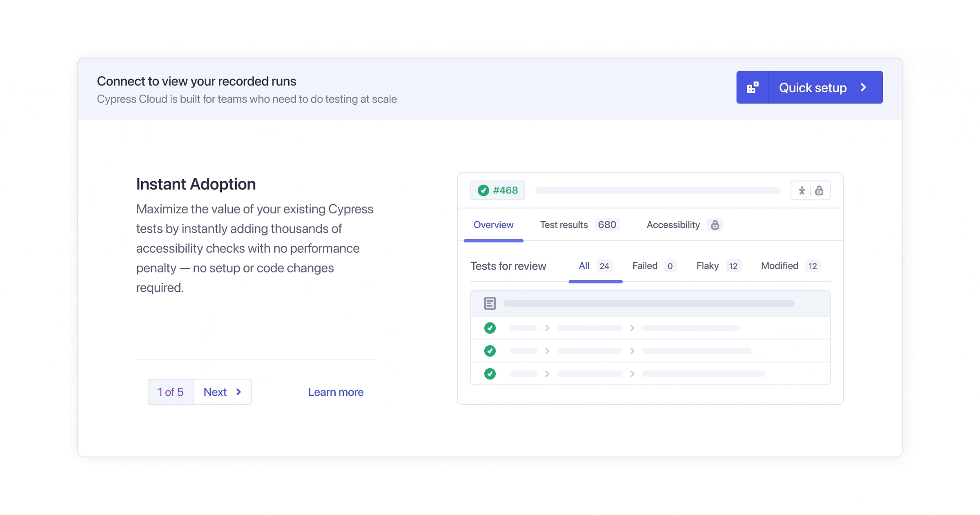The height and width of the screenshot is (515, 980).
Task: Follow the Learn more link
Action: (336, 392)
